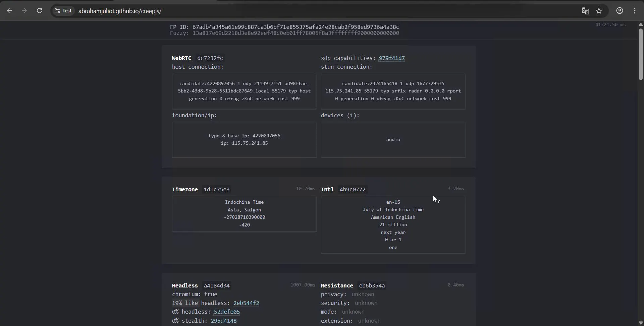
Task: Click the FP ID fingerprint text
Action: (x=284, y=27)
